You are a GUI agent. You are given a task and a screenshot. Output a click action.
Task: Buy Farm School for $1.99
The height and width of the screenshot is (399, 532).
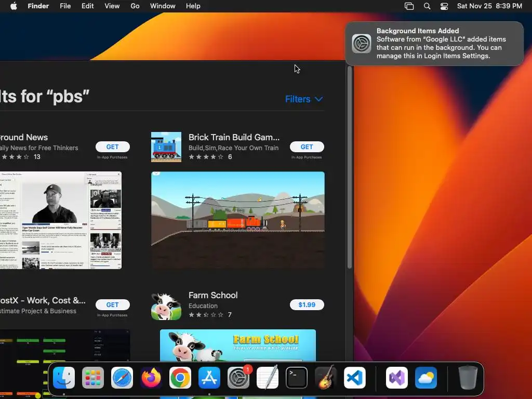(x=307, y=304)
